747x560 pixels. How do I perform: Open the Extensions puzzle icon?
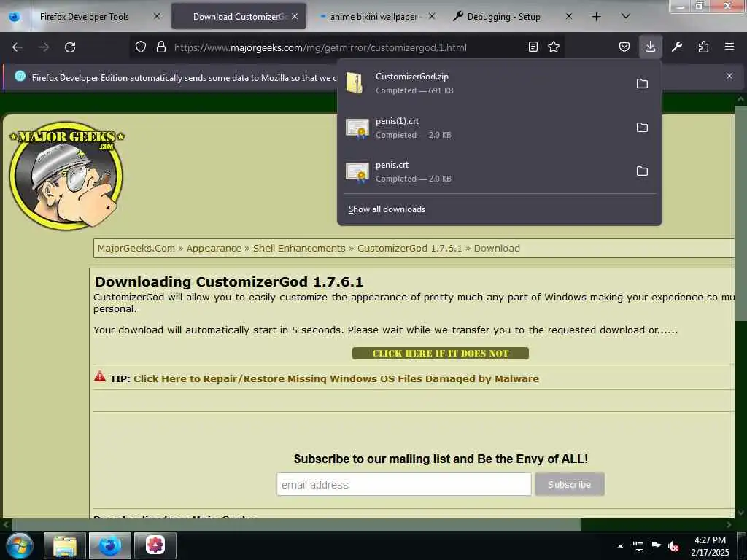point(703,47)
